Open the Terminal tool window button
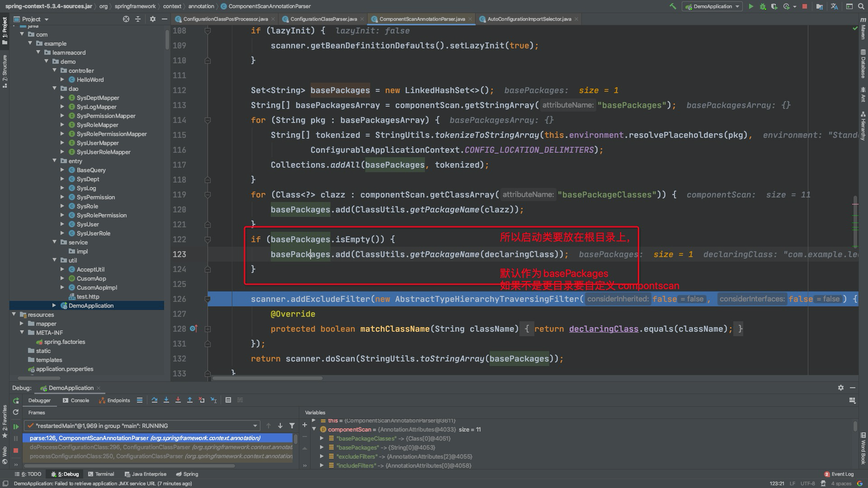The image size is (868, 488). tap(101, 474)
